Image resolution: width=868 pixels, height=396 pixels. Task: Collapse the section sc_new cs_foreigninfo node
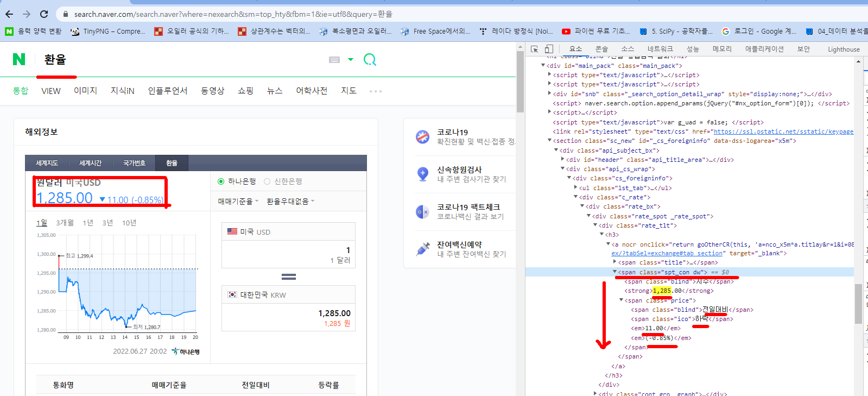[549, 141]
